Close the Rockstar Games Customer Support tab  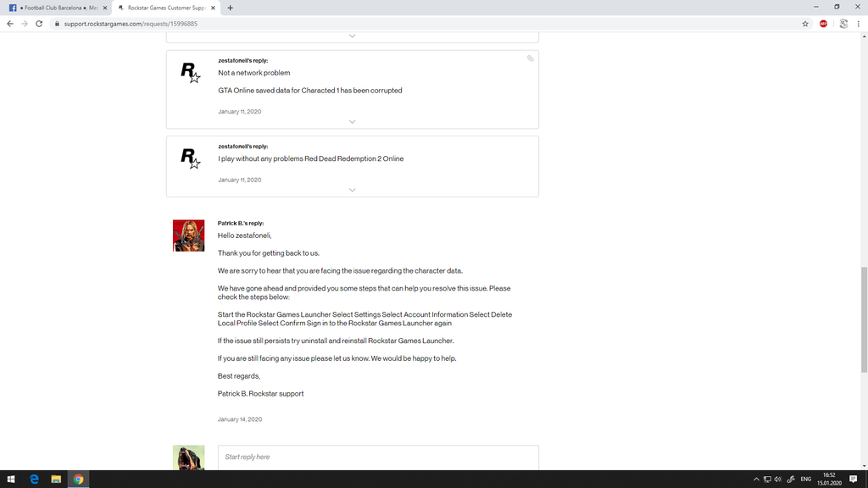[213, 8]
